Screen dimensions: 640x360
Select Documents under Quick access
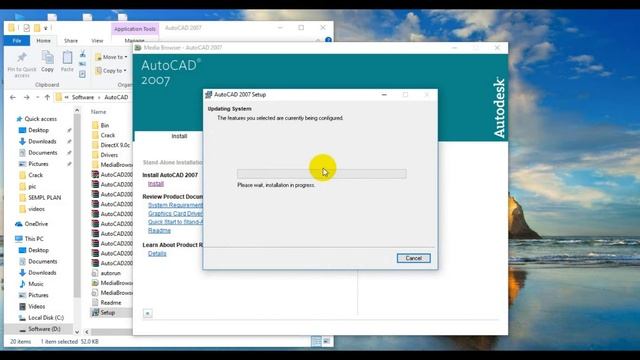pos(42,153)
